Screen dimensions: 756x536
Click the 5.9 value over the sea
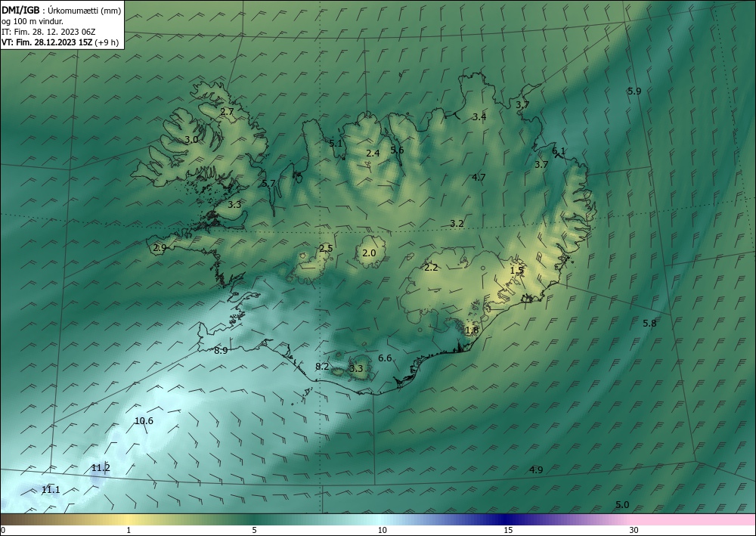[634, 91]
